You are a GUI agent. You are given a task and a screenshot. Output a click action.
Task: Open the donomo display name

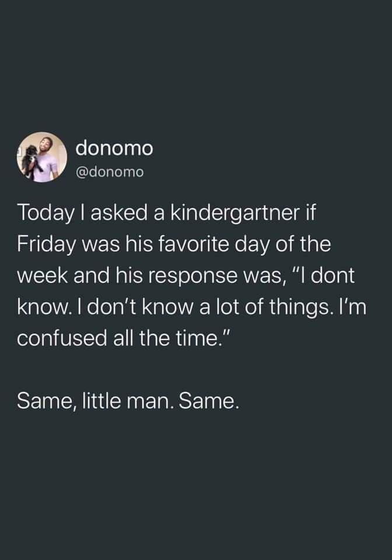click(114, 149)
